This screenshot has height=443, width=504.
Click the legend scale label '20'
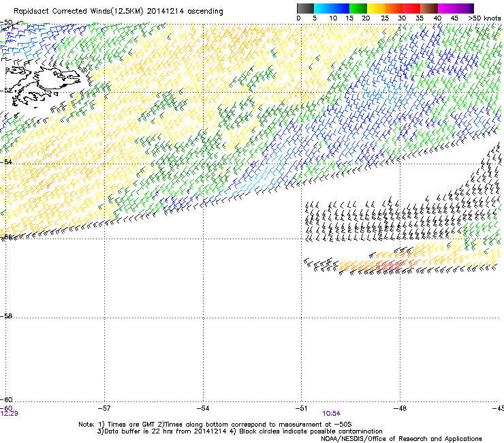[366, 18]
